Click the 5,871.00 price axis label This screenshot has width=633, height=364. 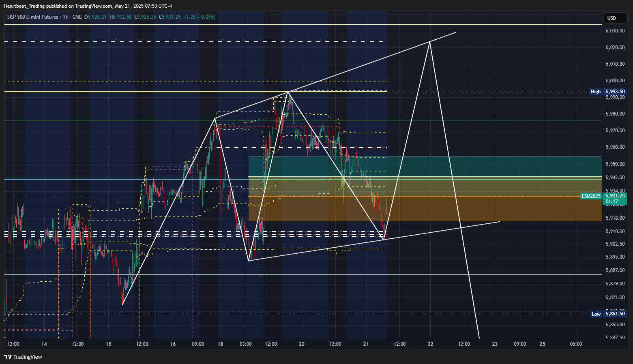click(x=615, y=298)
